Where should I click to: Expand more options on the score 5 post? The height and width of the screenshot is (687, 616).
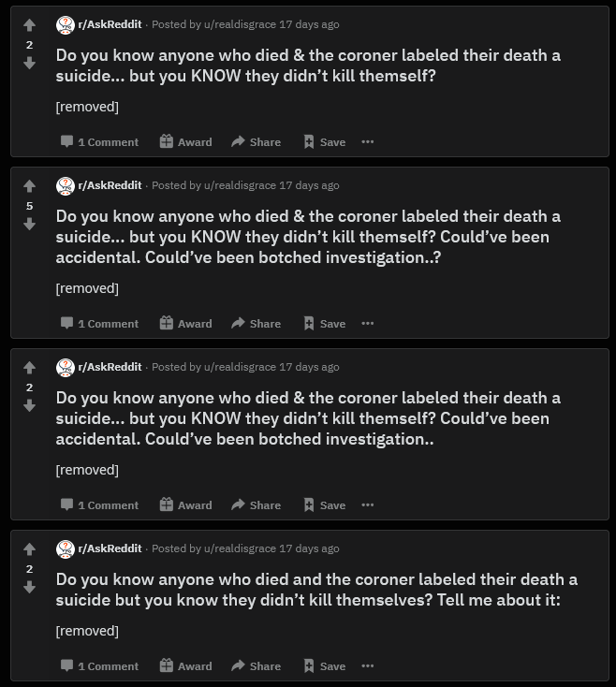(x=367, y=324)
